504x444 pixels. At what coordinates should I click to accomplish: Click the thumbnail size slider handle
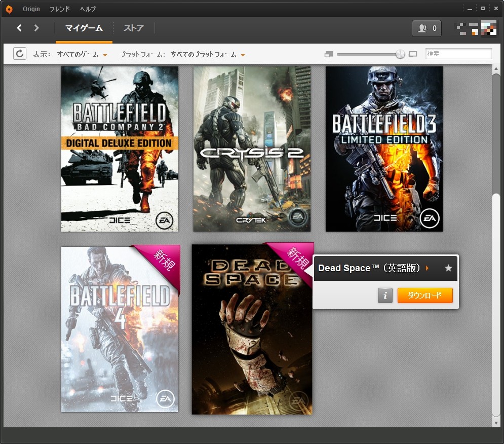pos(400,54)
